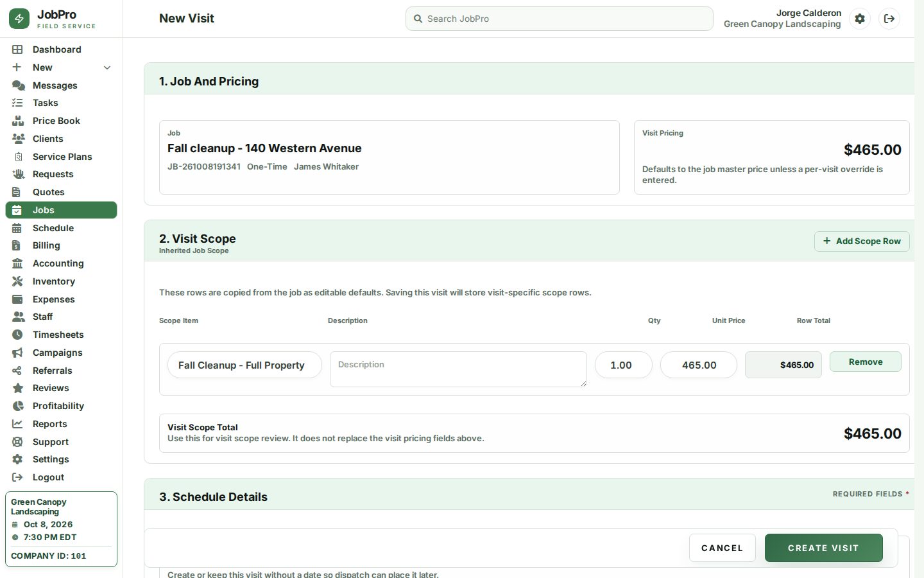Click the scope row Description text area
The image size is (924, 578).
click(x=458, y=369)
